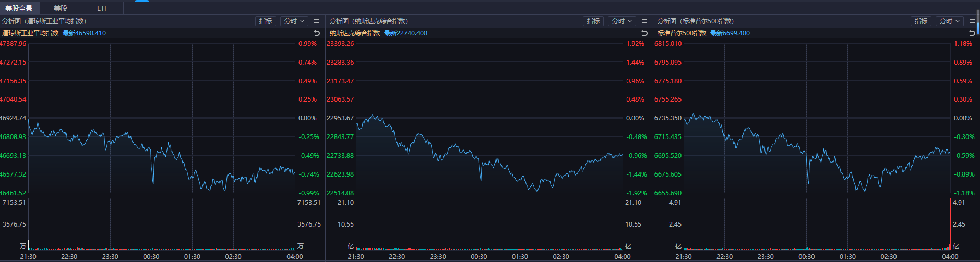The height and width of the screenshot is (262, 980).
Task: Click percentage 1.18% on S&P chart
Action: click(963, 44)
